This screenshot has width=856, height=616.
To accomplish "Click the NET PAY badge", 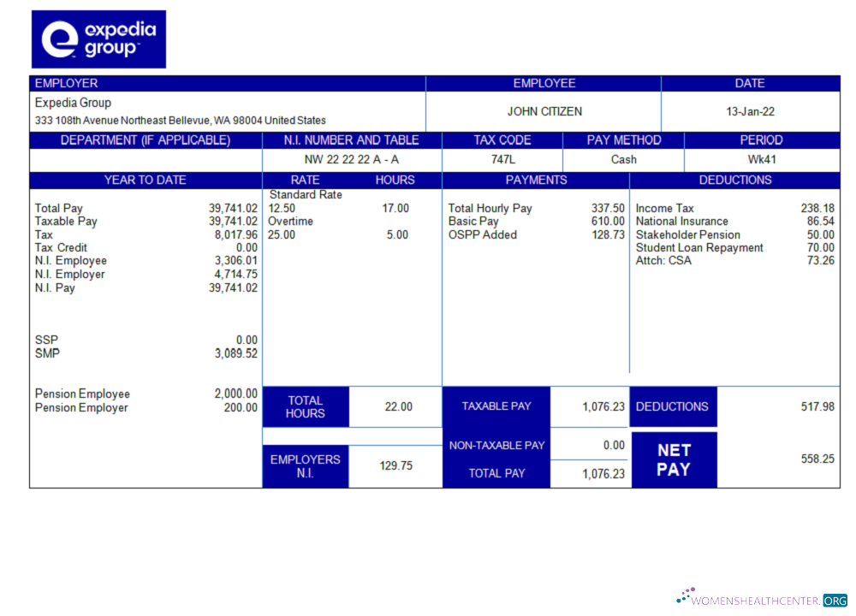I will (x=674, y=459).
